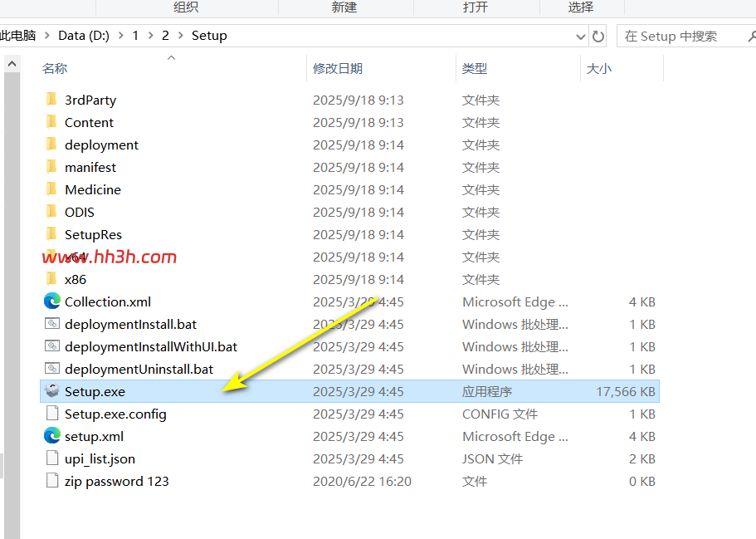Click the Medicine folder icon
Viewport: 756px width, 539px height.
pyautogui.click(x=51, y=189)
